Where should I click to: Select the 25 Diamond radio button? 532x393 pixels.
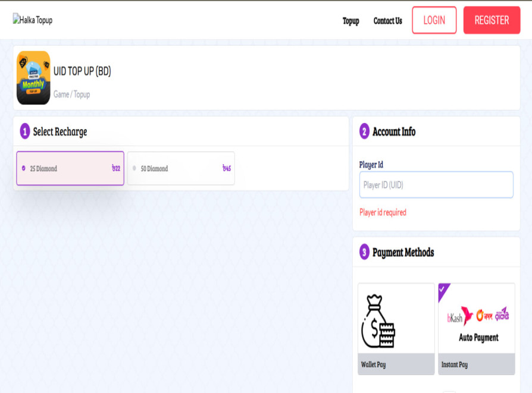pos(24,168)
